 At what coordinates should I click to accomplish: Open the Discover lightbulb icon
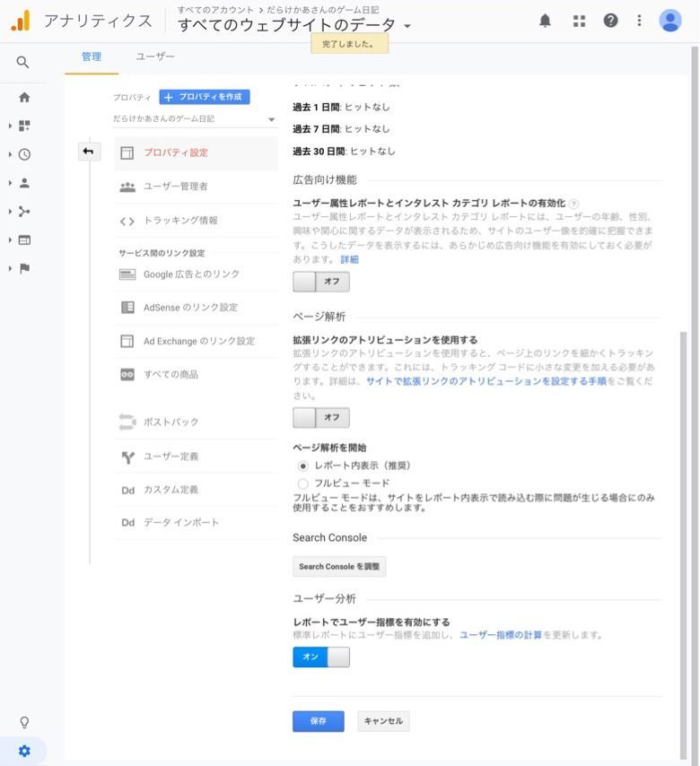(x=24, y=722)
